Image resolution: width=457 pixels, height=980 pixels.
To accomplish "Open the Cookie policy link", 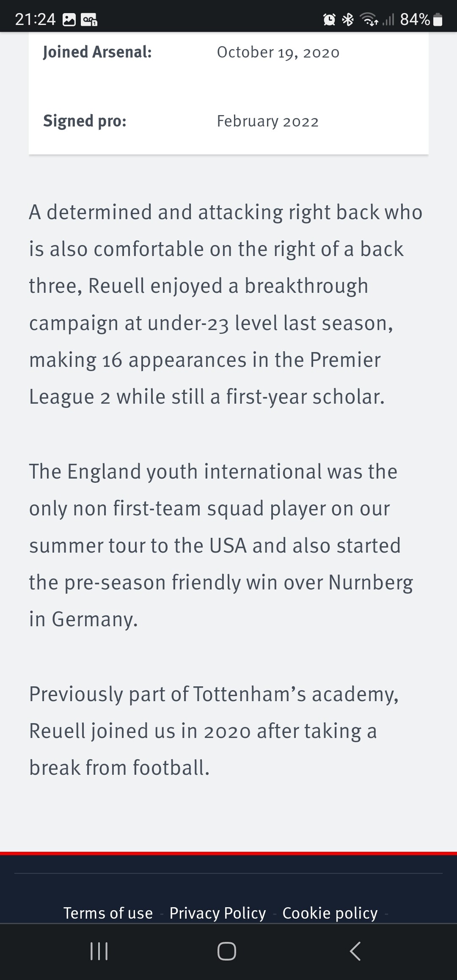I will point(330,913).
